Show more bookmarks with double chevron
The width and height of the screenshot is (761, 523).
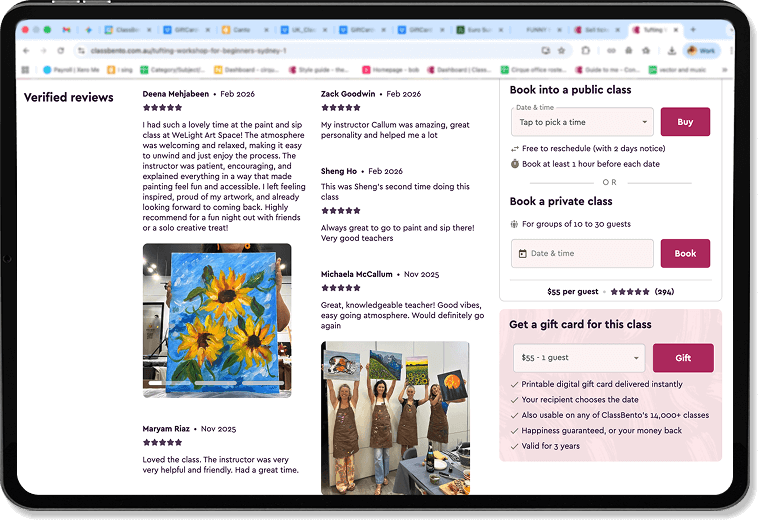[x=724, y=70]
